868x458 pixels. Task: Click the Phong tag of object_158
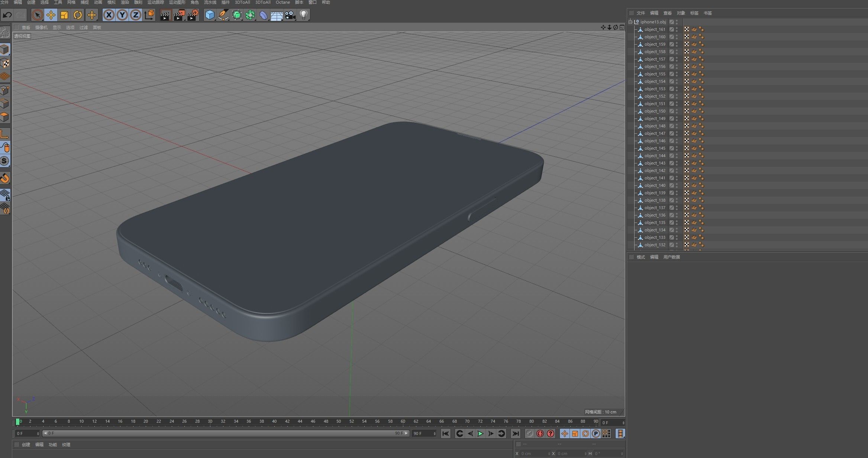click(701, 52)
